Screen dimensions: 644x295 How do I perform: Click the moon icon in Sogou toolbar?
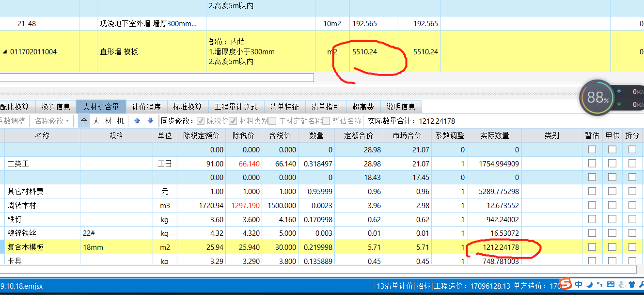[x=589, y=284]
